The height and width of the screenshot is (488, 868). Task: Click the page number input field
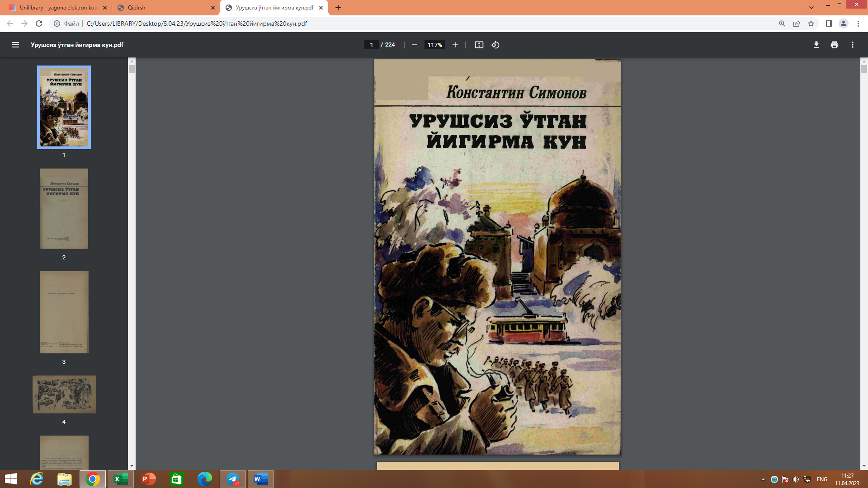pyautogui.click(x=371, y=45)
